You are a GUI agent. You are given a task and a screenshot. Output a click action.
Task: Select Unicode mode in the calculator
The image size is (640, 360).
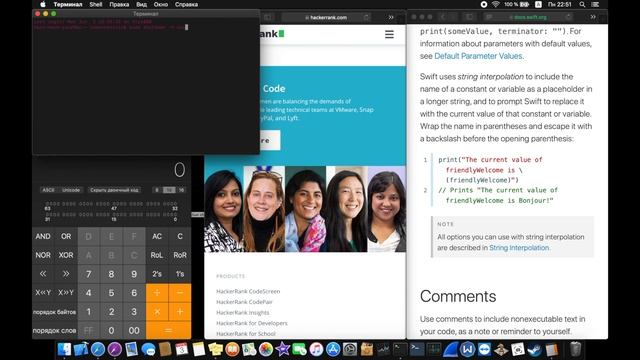tap(71, 190)
